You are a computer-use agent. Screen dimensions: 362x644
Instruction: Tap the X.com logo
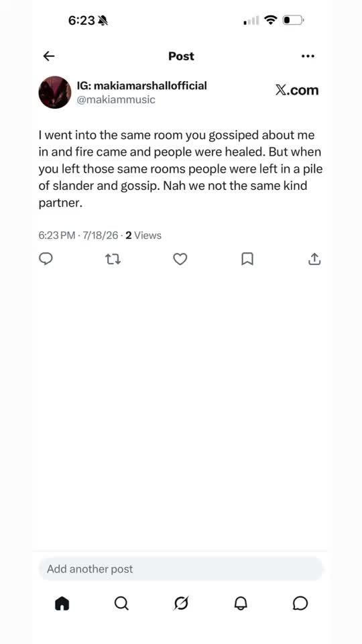pos(297,91)
